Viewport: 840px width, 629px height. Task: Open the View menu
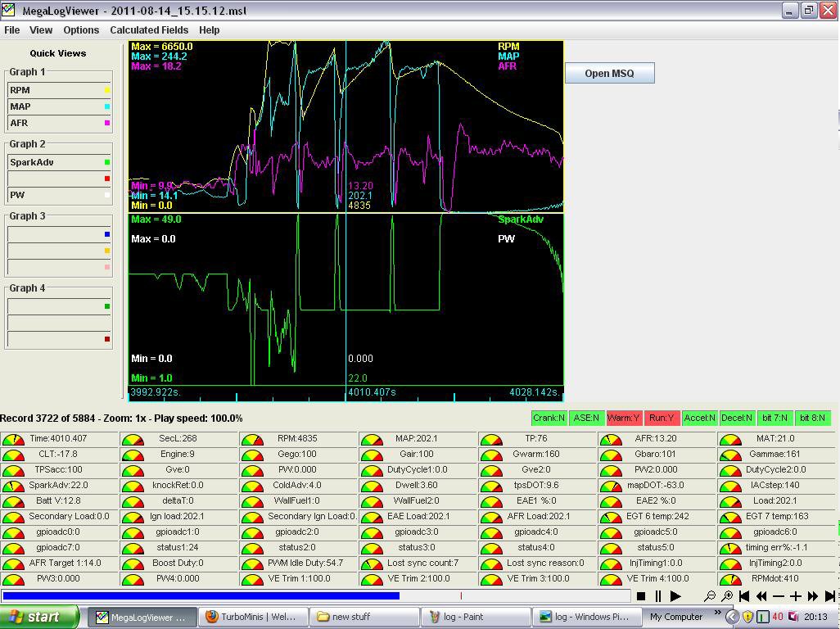pyautogui.click(x=41, y=30)
